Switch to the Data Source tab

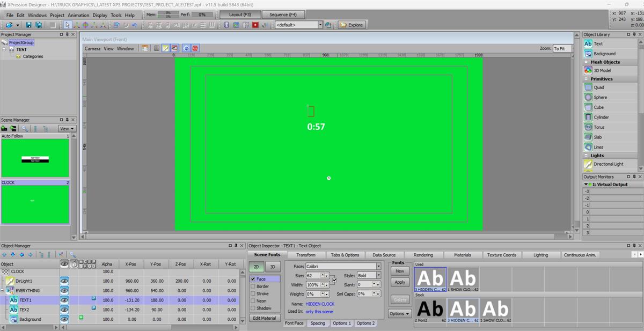(384, 255)
